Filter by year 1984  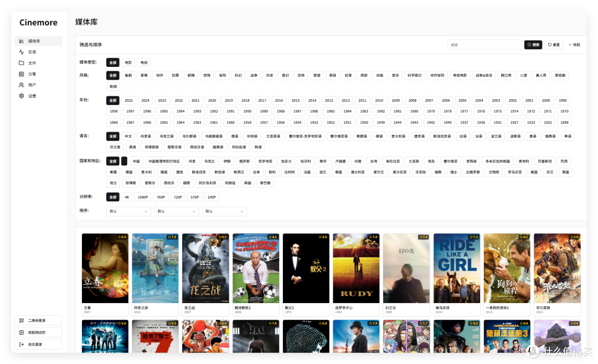(x=347, y=112)
